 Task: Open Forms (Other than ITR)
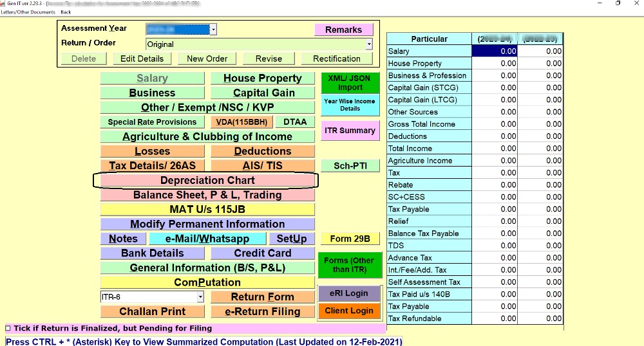(x=350, y=265)
